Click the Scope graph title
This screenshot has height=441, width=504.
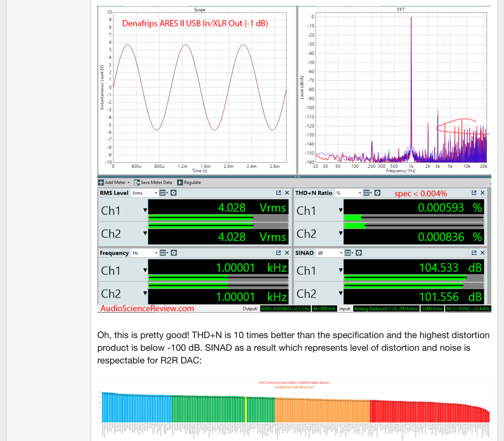pyautogui.click(x=200, y=10)
